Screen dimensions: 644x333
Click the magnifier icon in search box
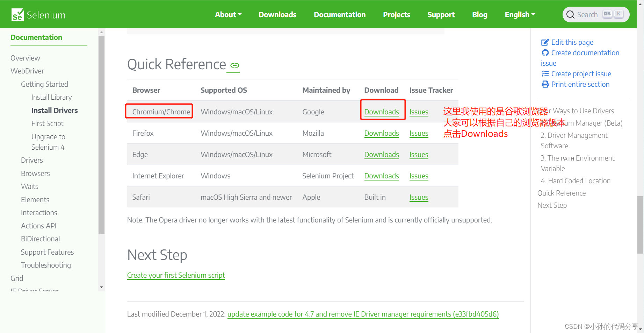(570, 15)
